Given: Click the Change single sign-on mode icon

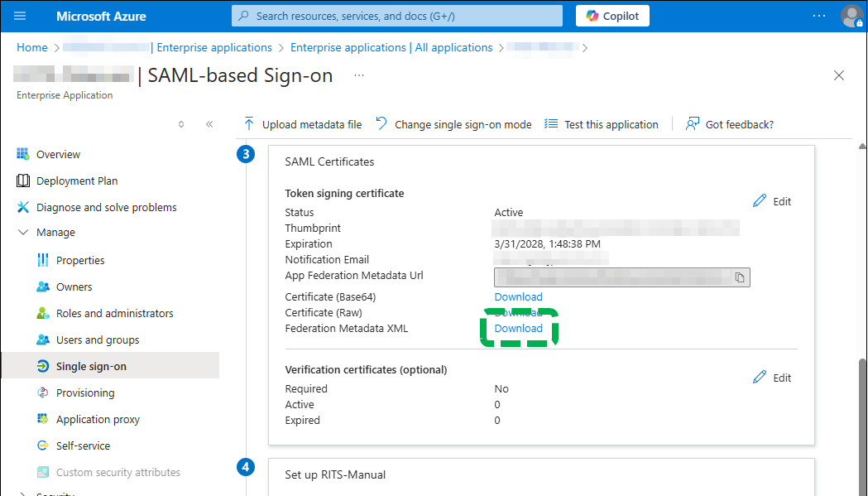Looking at the screenshot, I should pos(380,124).
